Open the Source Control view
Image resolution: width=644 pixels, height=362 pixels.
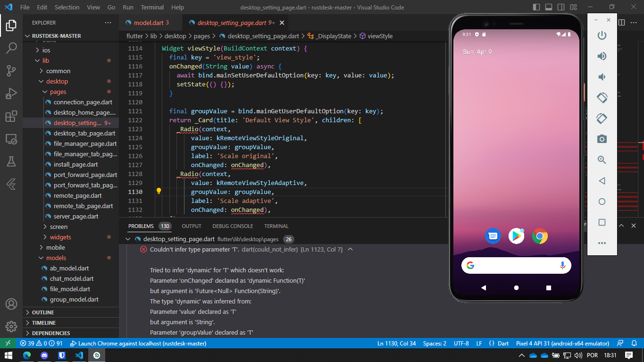[x=10, y=70]
